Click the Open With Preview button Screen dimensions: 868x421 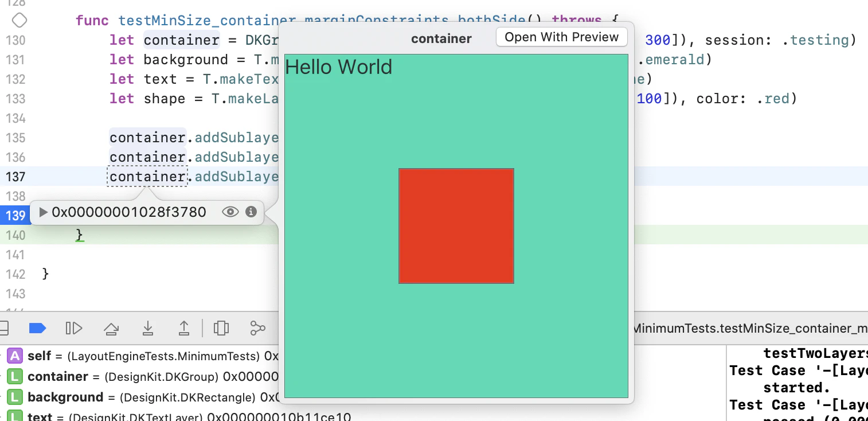[x=561, y=37]
